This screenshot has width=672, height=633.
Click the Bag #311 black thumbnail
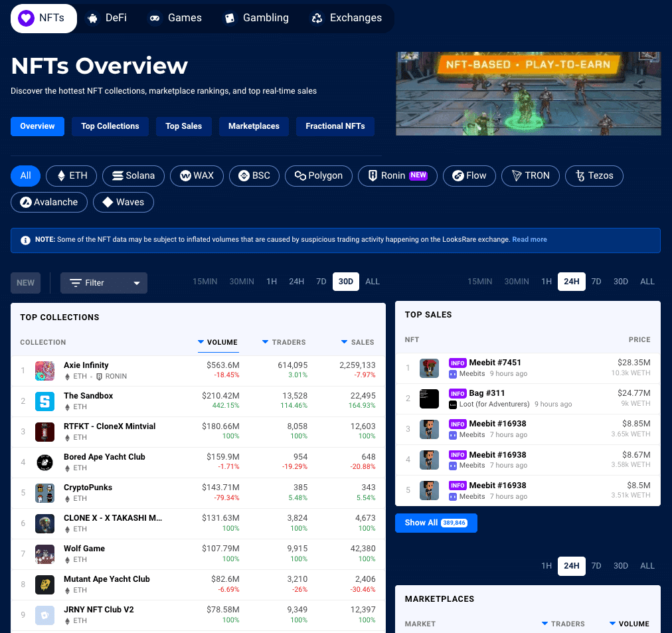click(x=429, y=399)
